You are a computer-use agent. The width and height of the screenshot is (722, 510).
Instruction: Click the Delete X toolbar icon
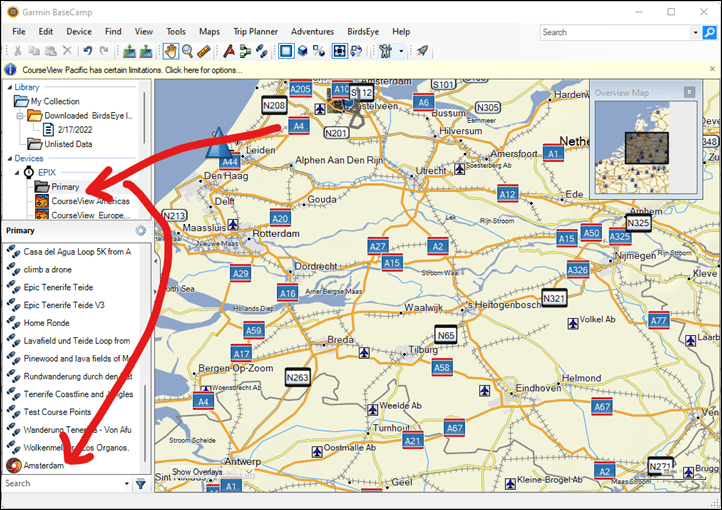click(x=67, y=51)
